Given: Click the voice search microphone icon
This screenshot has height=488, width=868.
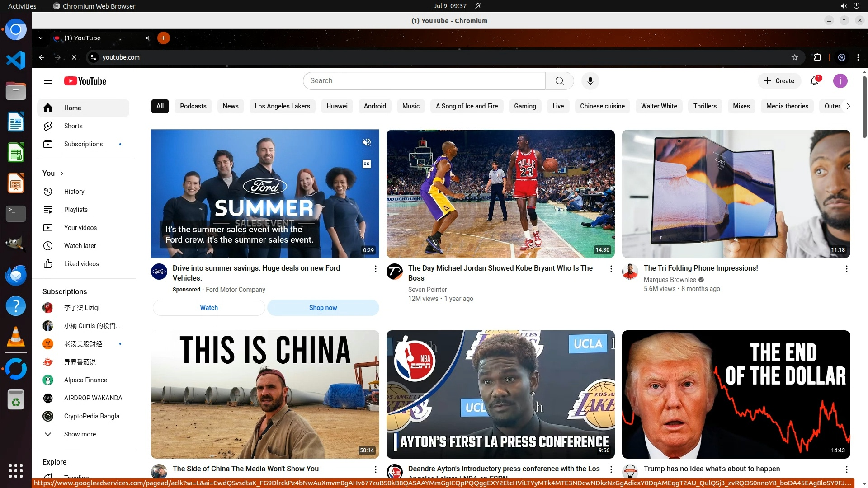Looking at the screenshot, I should pos(590,81).
